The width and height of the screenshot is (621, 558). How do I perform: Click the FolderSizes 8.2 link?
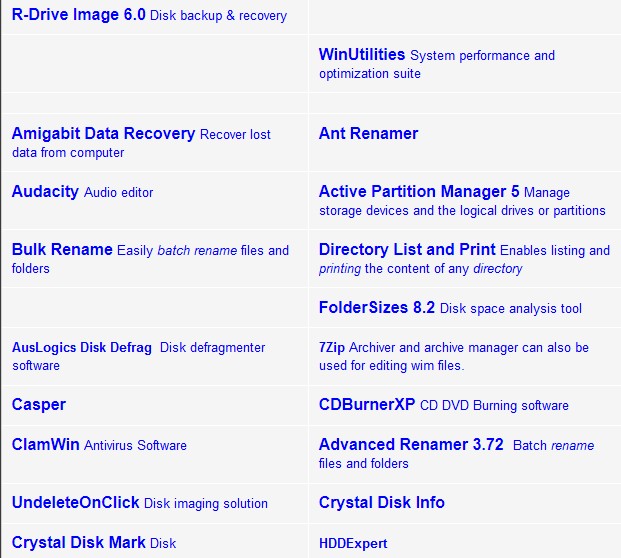tap(377, 308)
